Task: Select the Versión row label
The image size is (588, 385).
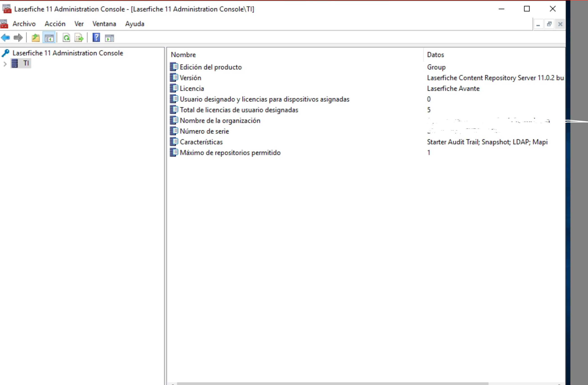Action: [x=190, y=78]
